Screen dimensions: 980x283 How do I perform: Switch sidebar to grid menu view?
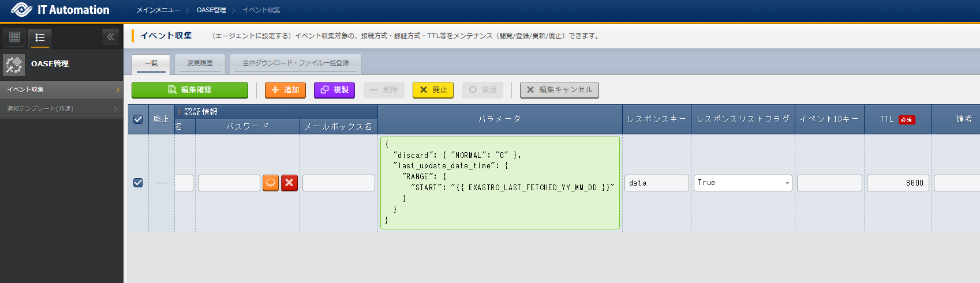pyautogui.click(x=15, y=37)
